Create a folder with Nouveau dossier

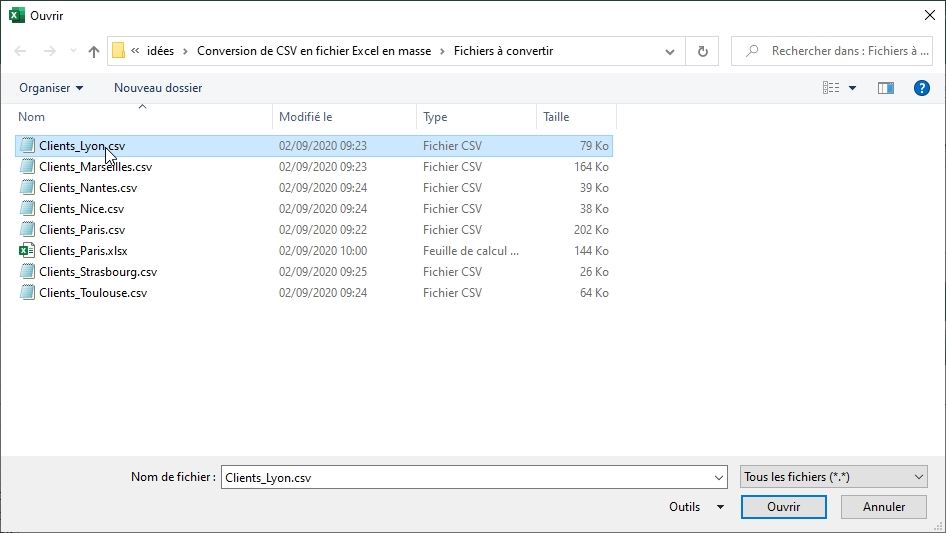coord(158,88)
